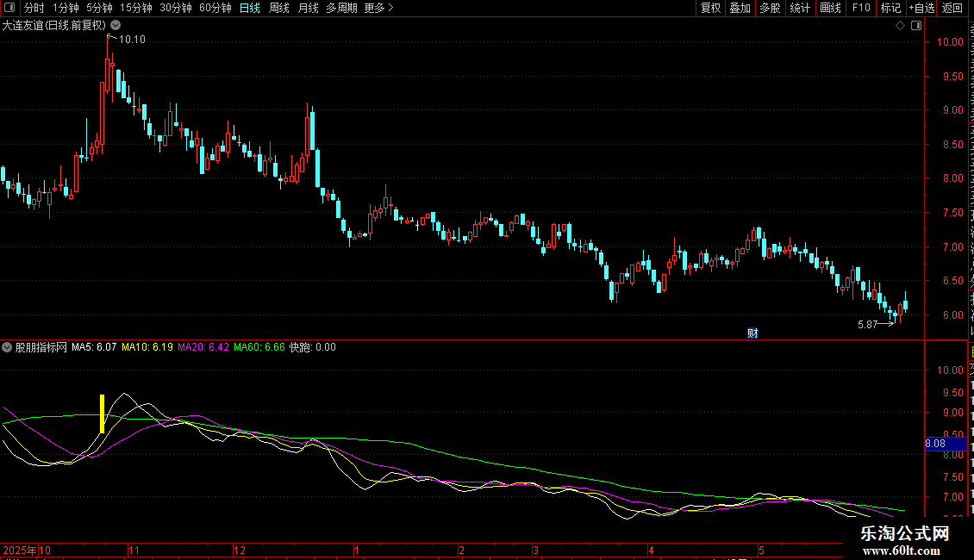The image size is (974, 560).
Task: Click the 5.87 low price annotation
Action: (x=867, y=325)
